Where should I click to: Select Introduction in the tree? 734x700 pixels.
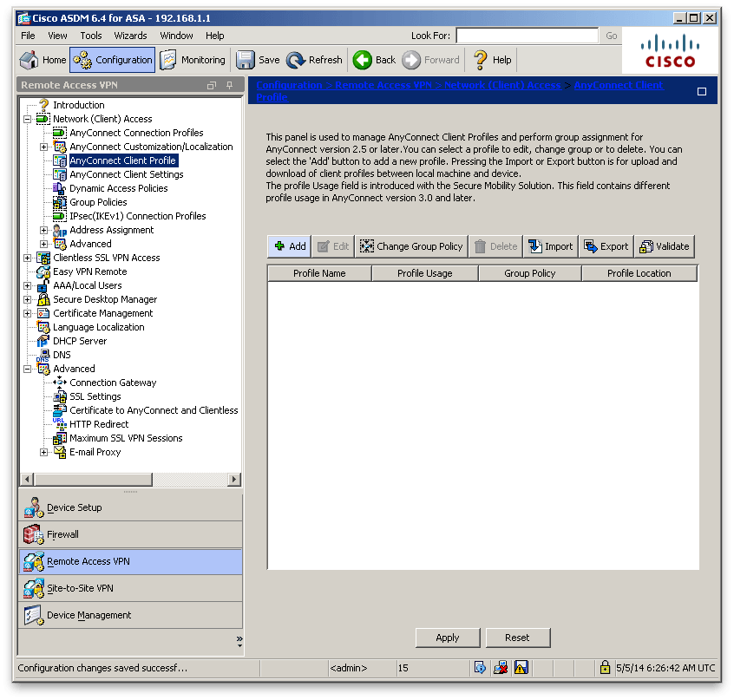[x=78, y=105]
